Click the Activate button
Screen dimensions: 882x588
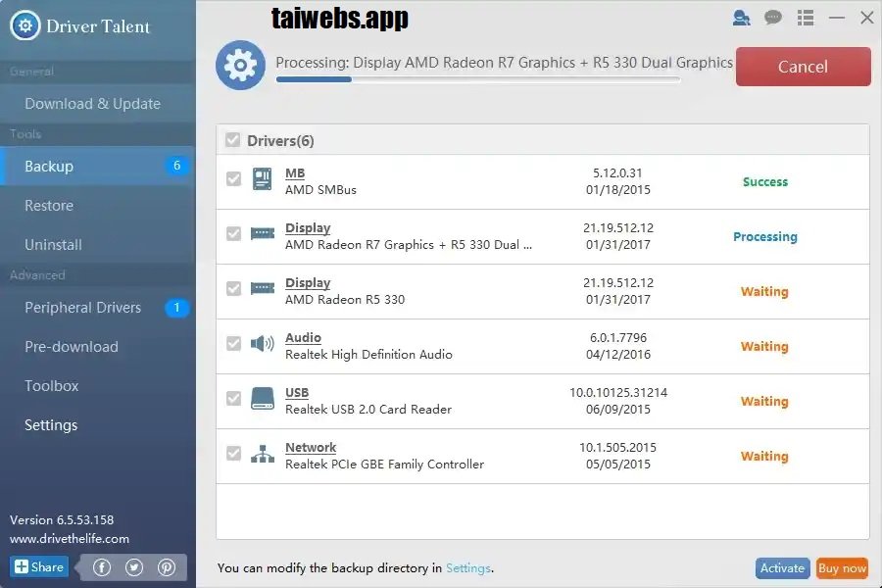[782, 568]
